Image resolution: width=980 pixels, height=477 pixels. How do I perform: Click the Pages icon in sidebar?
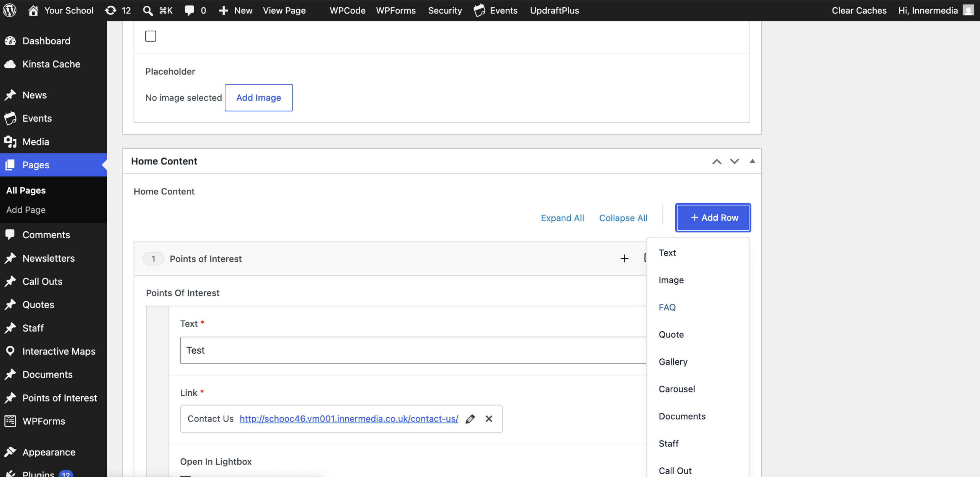[10, 165]
